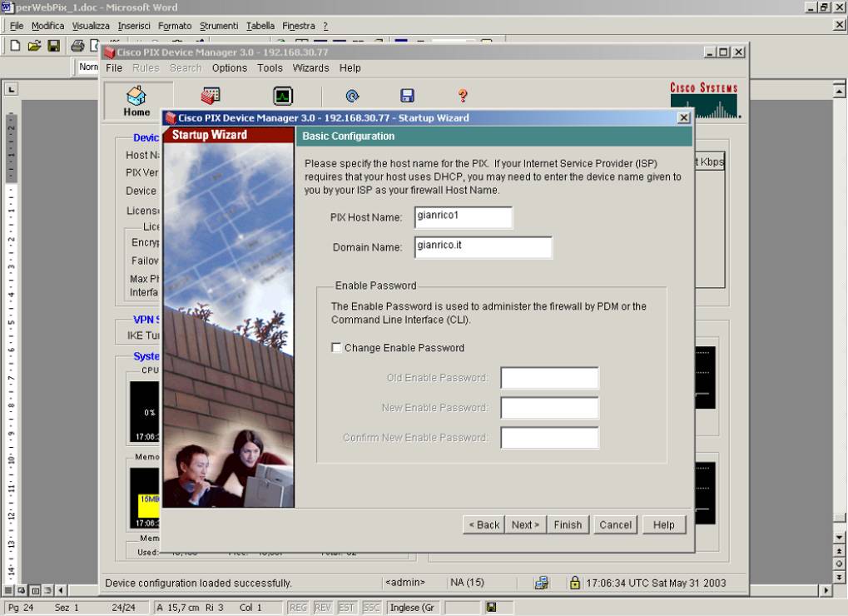The width and height of the screenshot is (848, 616).
Task: Click the New Enable Password field
Action: pos(549,408)
